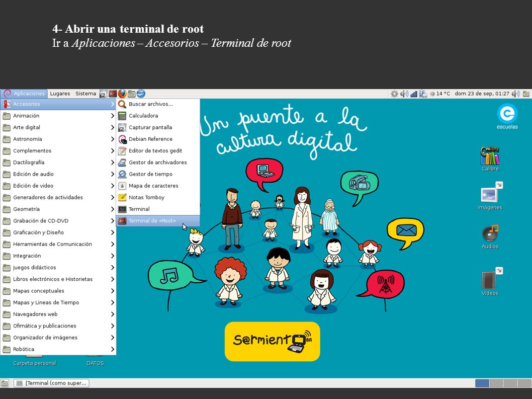Open Gestor de tiempo
Image resolution: width=532 pixels, height=399 pixels.
[158, 174]
